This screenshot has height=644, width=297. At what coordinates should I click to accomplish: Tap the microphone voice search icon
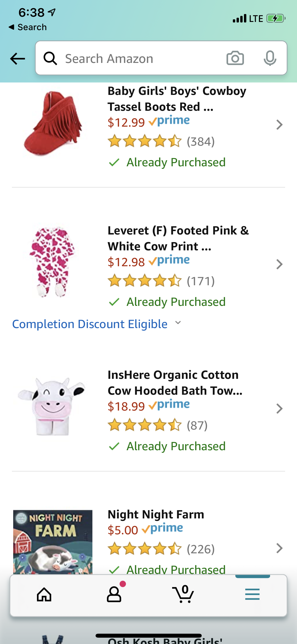point(270,58)
